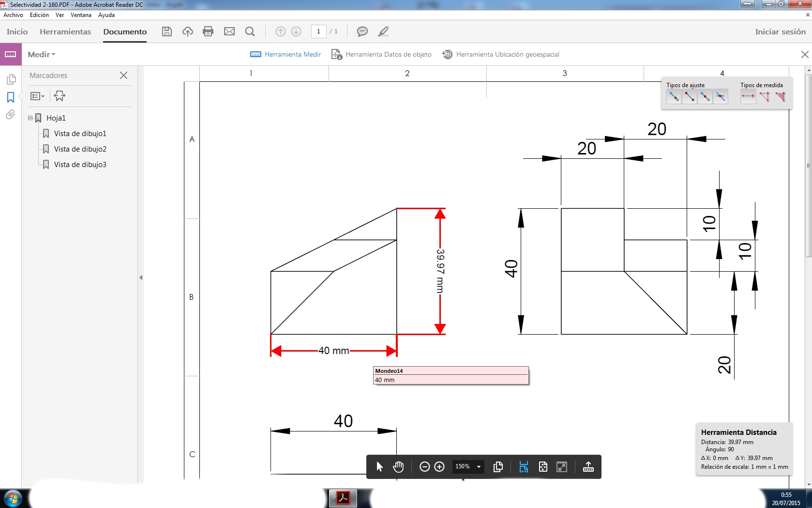Select Herramienta Medir
The image size is (812, 508).
(286, 54)
